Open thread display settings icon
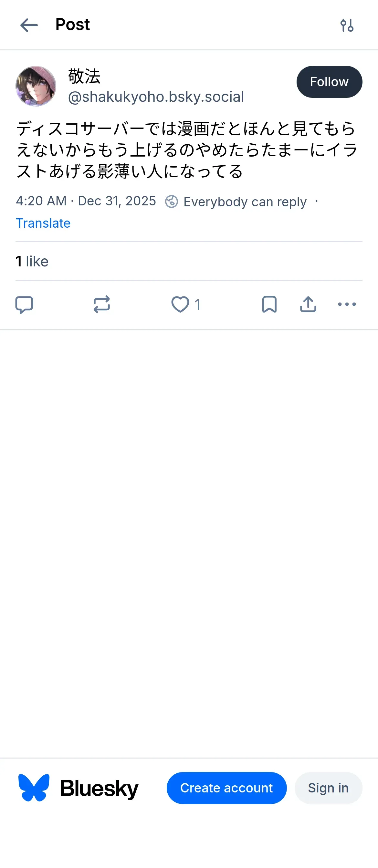The image size is (378, 868). pyautogui.click(x=347, y=25)
